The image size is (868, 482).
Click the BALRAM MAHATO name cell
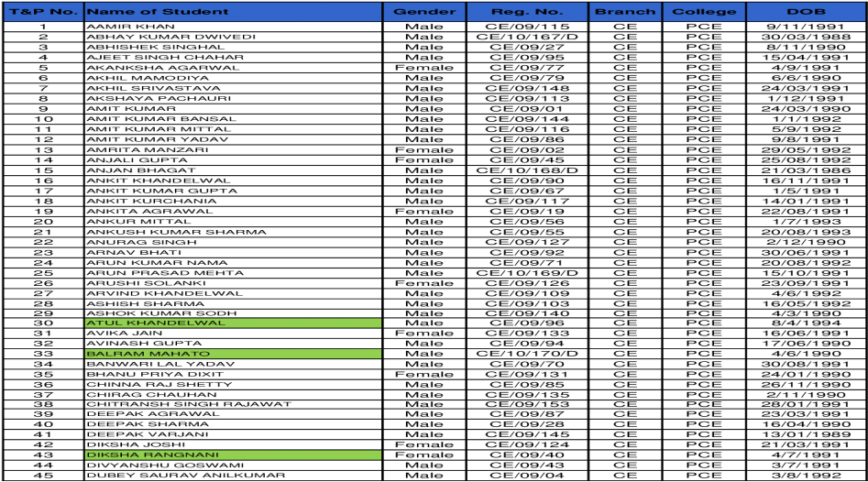233,354
